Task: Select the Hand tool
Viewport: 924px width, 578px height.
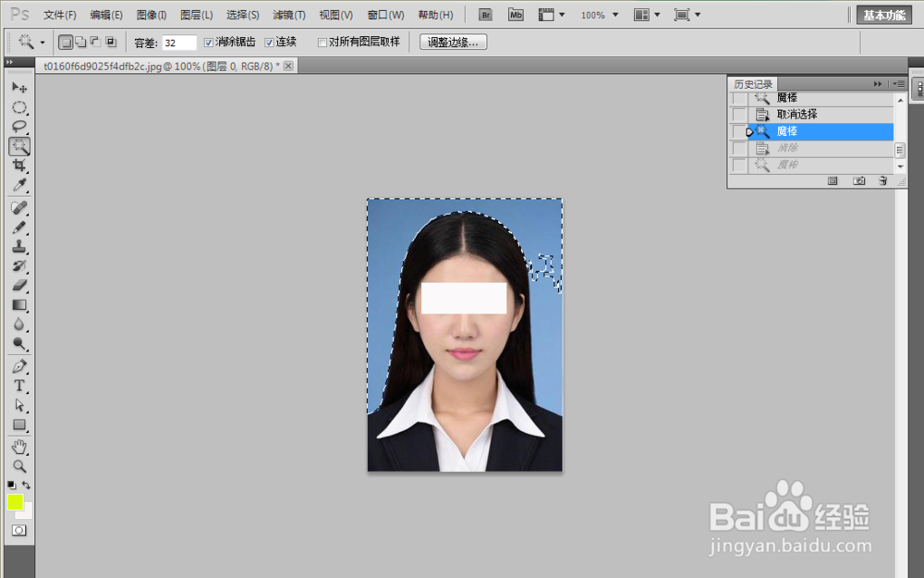Action: pyautogui.click(x=19, y=447)
